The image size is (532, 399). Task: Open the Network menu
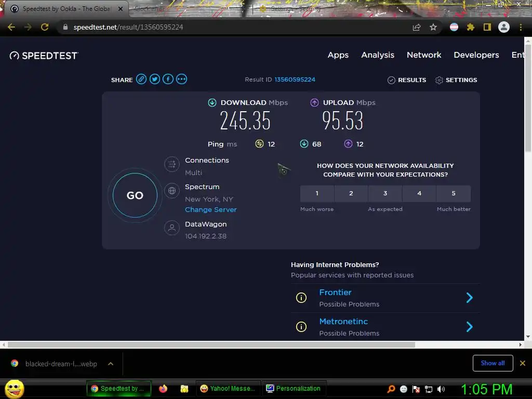424,55
